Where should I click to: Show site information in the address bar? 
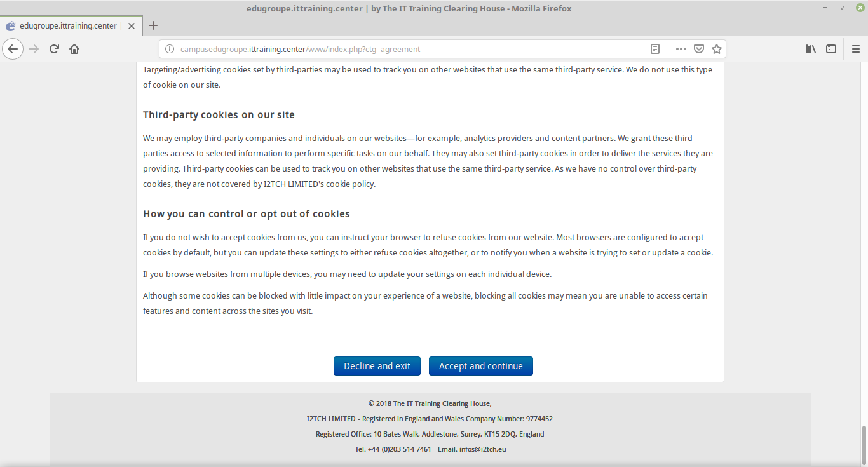click(x=169, y=49)
